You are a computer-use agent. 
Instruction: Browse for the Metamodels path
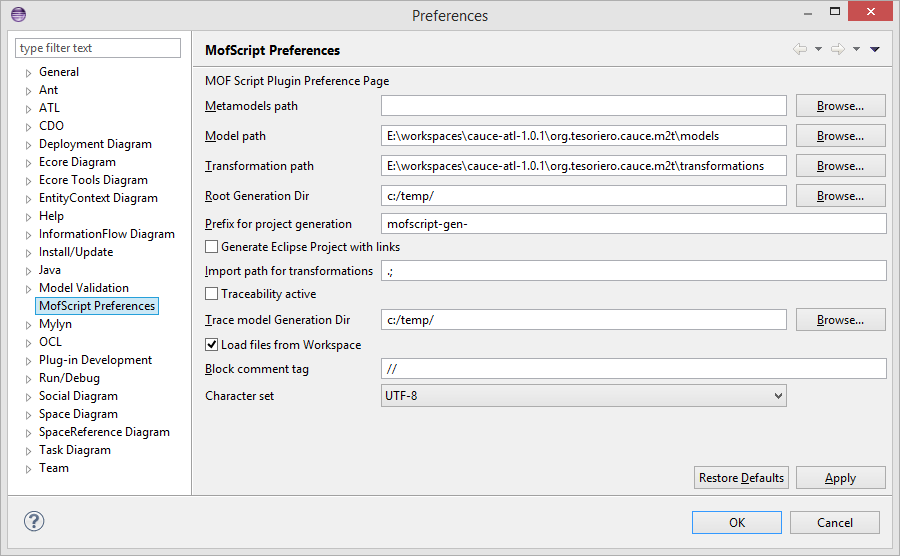(840, 106)
